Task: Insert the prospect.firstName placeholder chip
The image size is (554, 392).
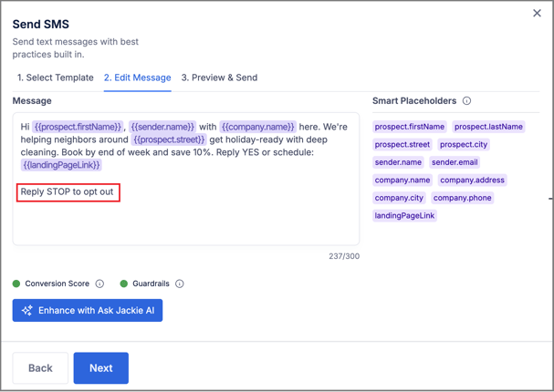Action: (x=409, y=127)
